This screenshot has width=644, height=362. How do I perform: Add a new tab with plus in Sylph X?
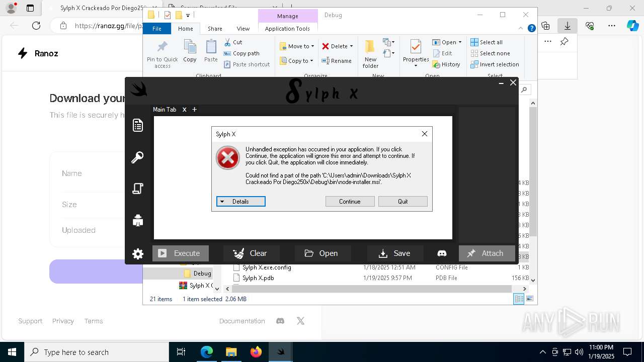click(194, 109)
